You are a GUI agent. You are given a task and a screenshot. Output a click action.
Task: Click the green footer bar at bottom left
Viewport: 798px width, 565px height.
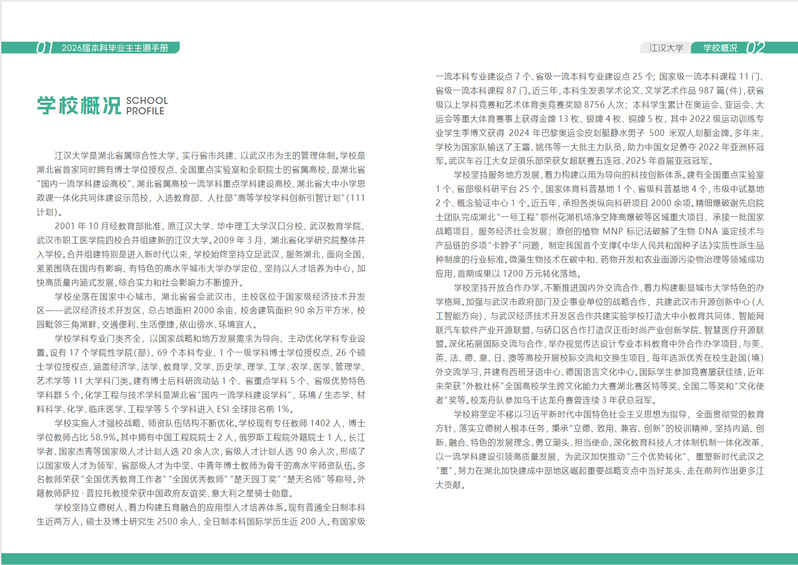tap(200, 558)
